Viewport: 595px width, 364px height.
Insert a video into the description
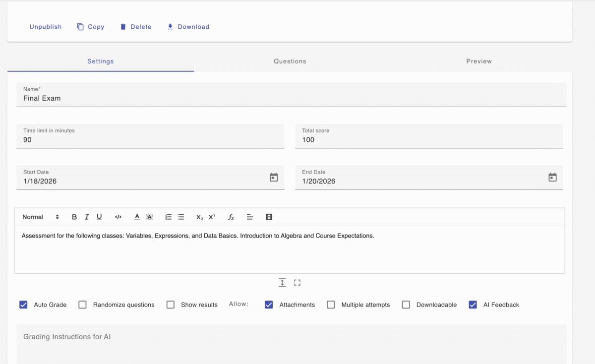tap(269, 217)
